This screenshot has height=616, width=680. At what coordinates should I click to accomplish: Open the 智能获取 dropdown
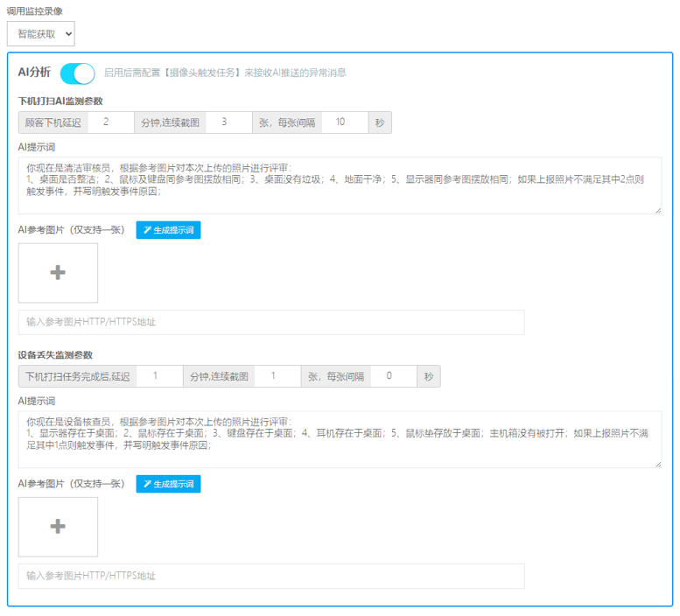tap(41, 34)
